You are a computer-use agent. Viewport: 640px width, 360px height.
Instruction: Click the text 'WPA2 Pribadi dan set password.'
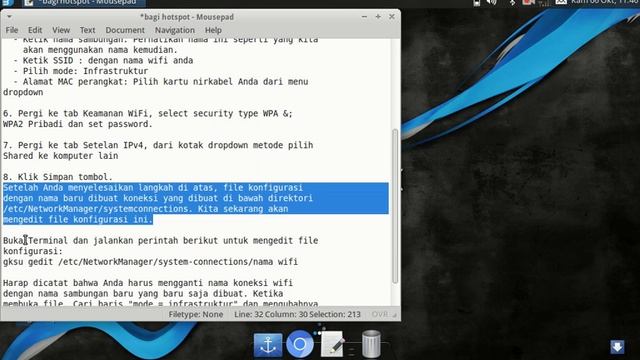(78, 124)
